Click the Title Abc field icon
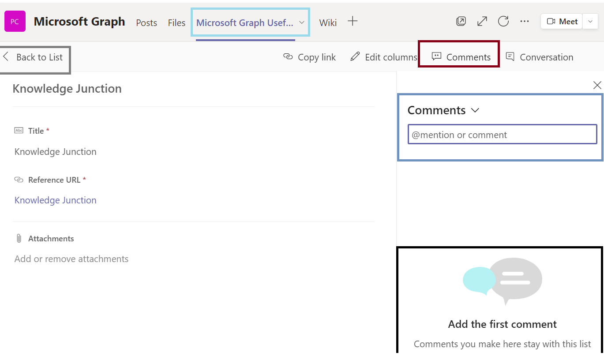This screenshot has width=604, height=364. (x=19, y=131)
